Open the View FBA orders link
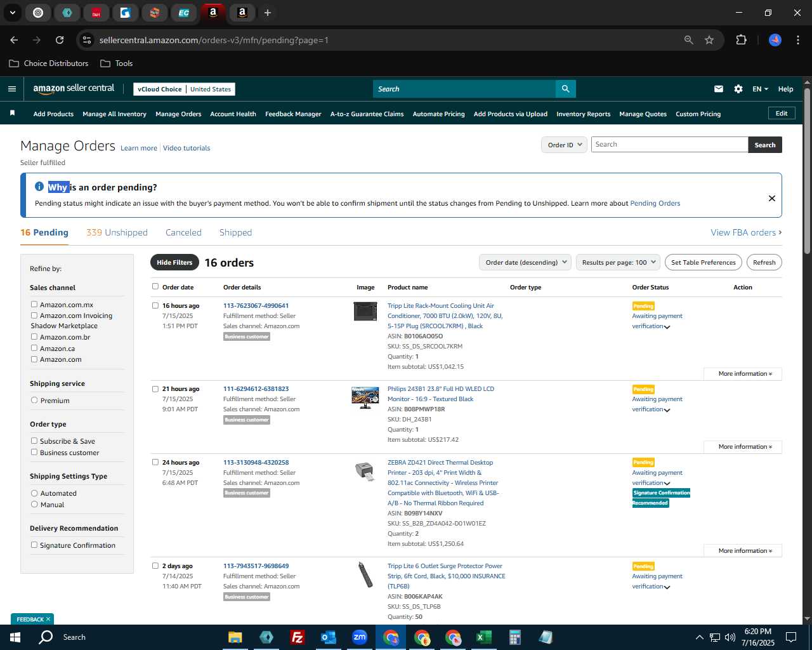The height and width of the screenshot is (650, 812). click(746, 232)
